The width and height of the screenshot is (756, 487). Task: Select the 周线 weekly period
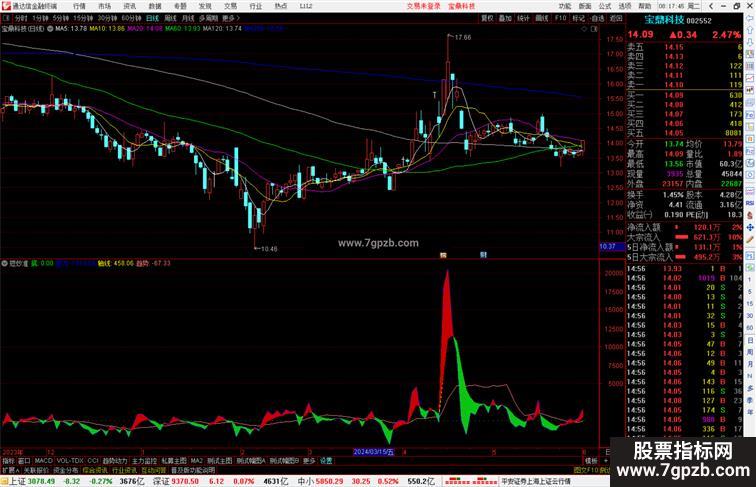(x=170, y=18)
